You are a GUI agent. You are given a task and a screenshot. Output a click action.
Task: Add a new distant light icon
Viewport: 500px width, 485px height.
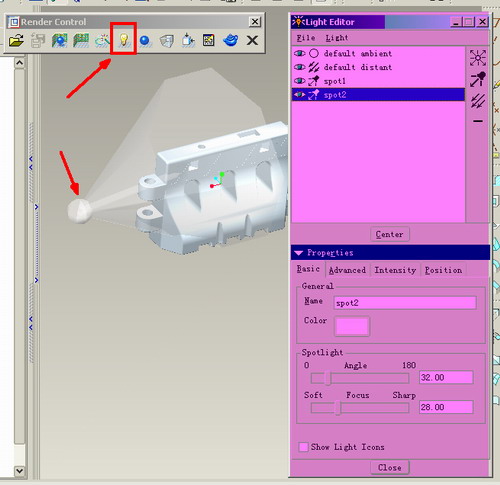pyautogui.click(x=478, y=101)
